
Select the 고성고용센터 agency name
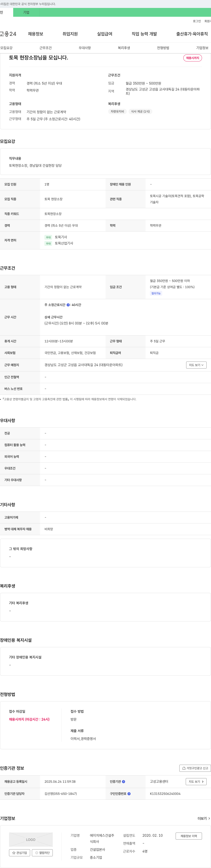[159, 781]
